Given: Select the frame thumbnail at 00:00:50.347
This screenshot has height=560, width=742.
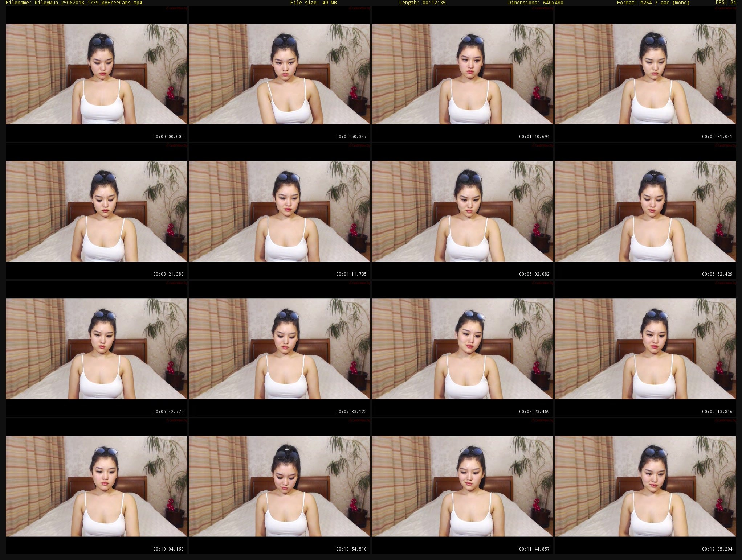Looking at the screenshot, I should [280, 74].
